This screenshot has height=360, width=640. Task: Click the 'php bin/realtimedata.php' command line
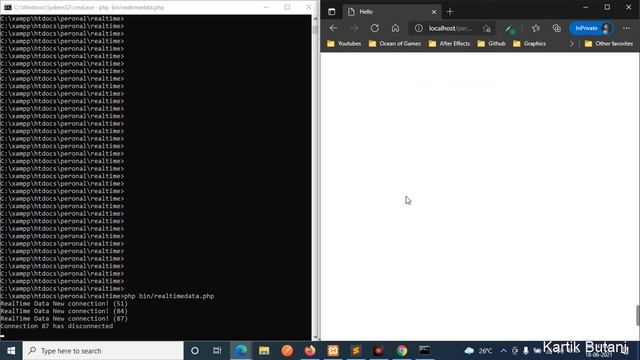169,296
